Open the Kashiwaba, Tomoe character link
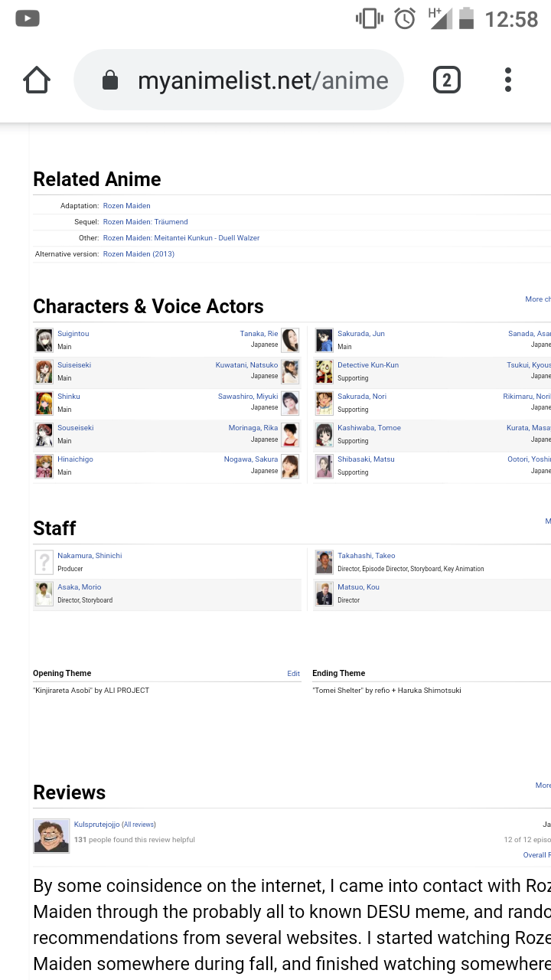This screenshot has height=980, width=551. tap(369, 428)
